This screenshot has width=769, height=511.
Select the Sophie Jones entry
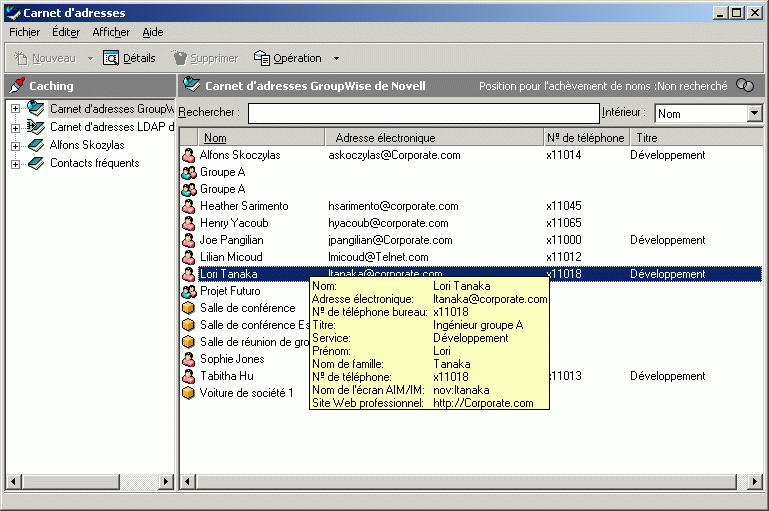pyautogui.click(x=232, y=359)
